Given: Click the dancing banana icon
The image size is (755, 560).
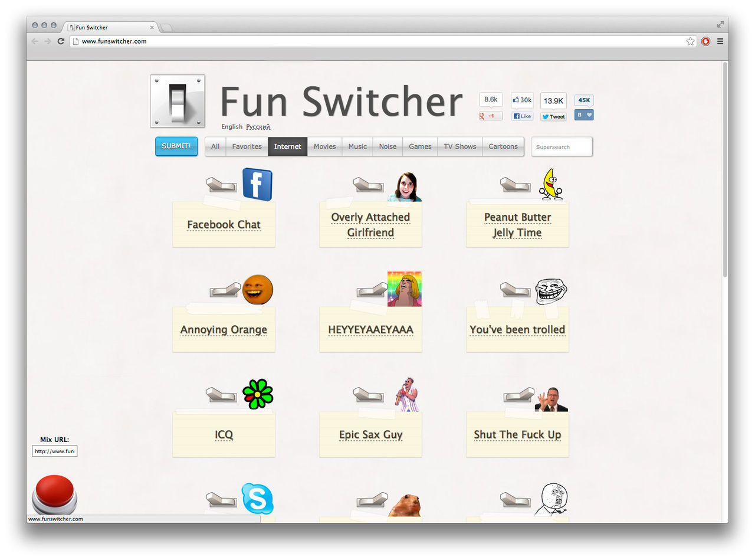Looking at the screenshot, I should pos(551,184).
